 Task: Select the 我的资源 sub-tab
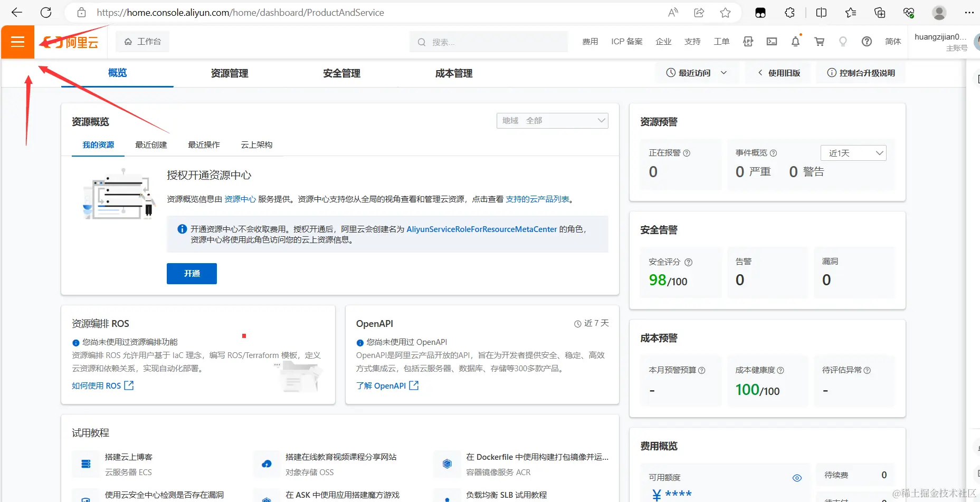coord(98,144)
